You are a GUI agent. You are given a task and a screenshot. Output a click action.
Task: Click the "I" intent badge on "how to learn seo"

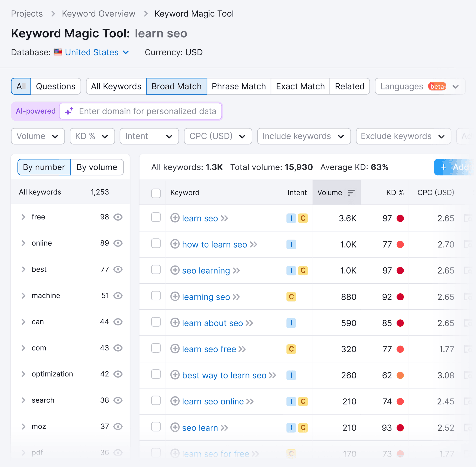[291, 244]
